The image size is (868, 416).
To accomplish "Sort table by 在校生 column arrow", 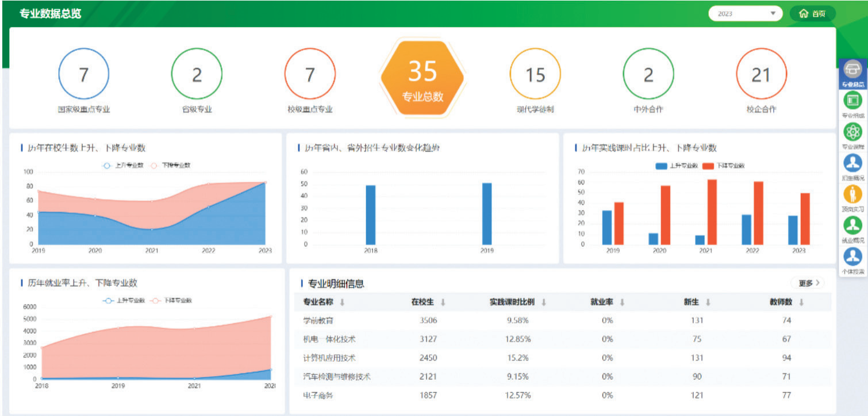I will point(443,302).
